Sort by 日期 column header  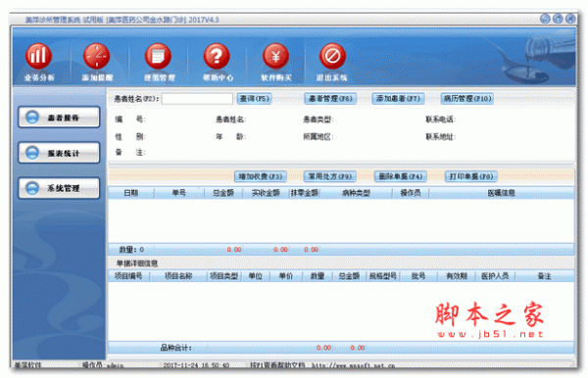131,193
